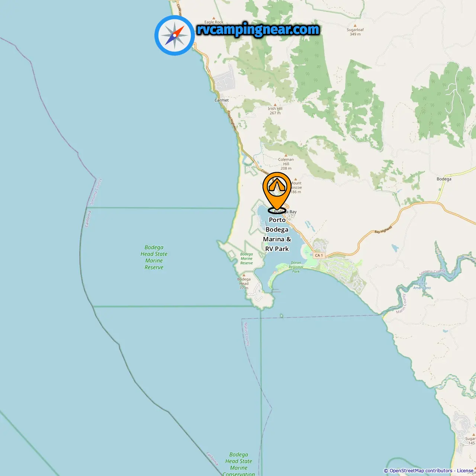Select the Porto Bodega Marina & RV Park label
Screen dimensions: 476x476
click(x=277, y=234)
